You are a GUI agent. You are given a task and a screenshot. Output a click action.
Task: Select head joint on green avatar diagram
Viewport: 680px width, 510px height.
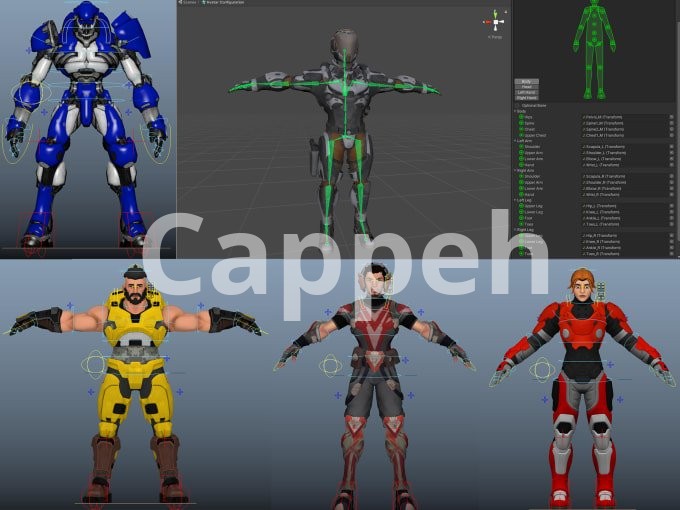tap(593, 11)
